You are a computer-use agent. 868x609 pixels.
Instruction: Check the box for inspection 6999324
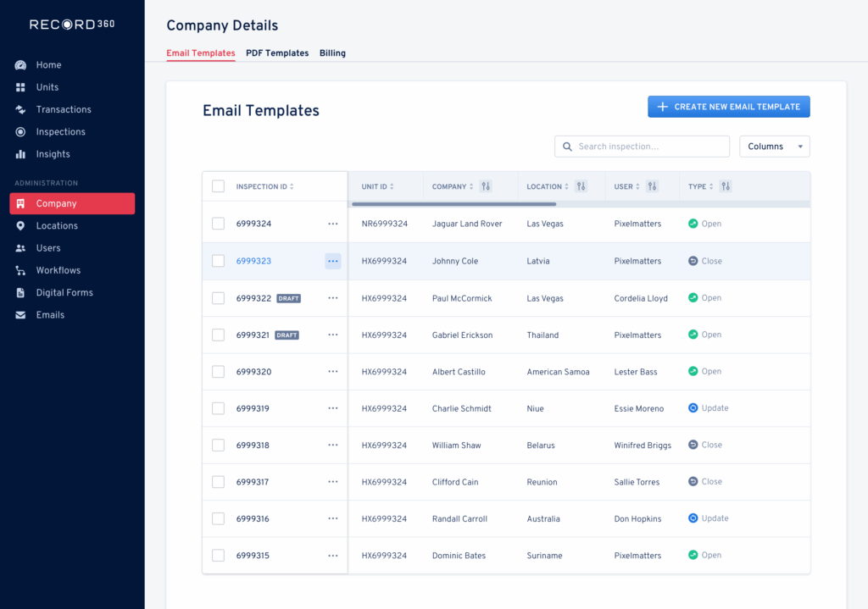[218, 224]
